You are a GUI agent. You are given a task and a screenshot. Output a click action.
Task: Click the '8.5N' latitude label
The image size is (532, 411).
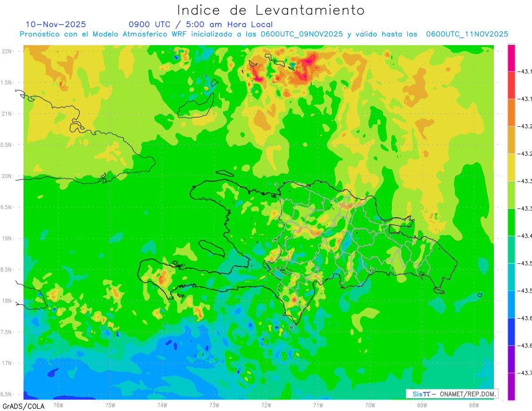click(7, 270)
